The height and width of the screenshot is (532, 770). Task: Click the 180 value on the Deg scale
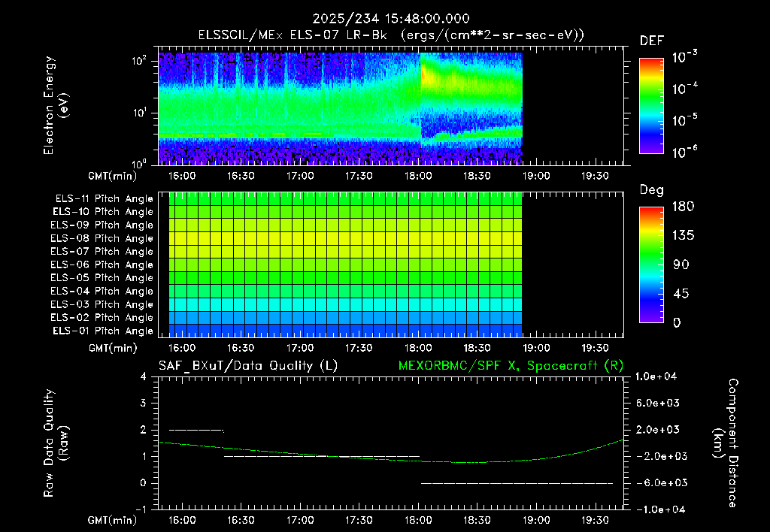[x=683, y=206]
